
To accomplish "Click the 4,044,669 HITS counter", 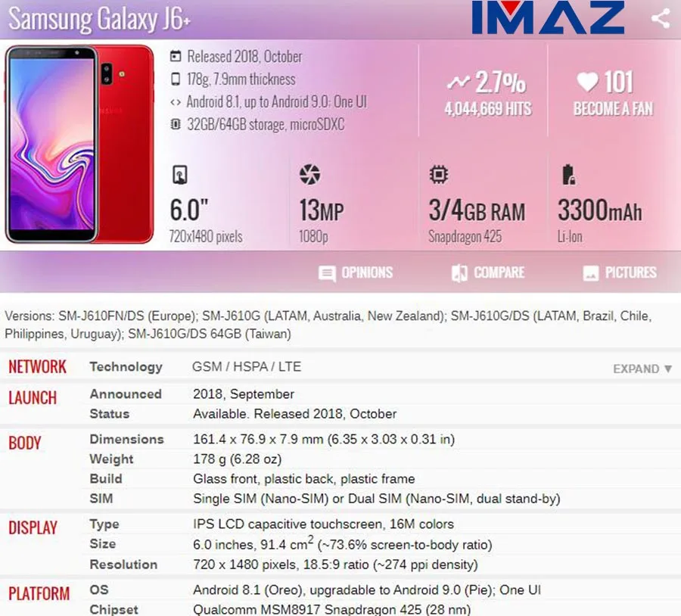I will click(x=488, y=109).
